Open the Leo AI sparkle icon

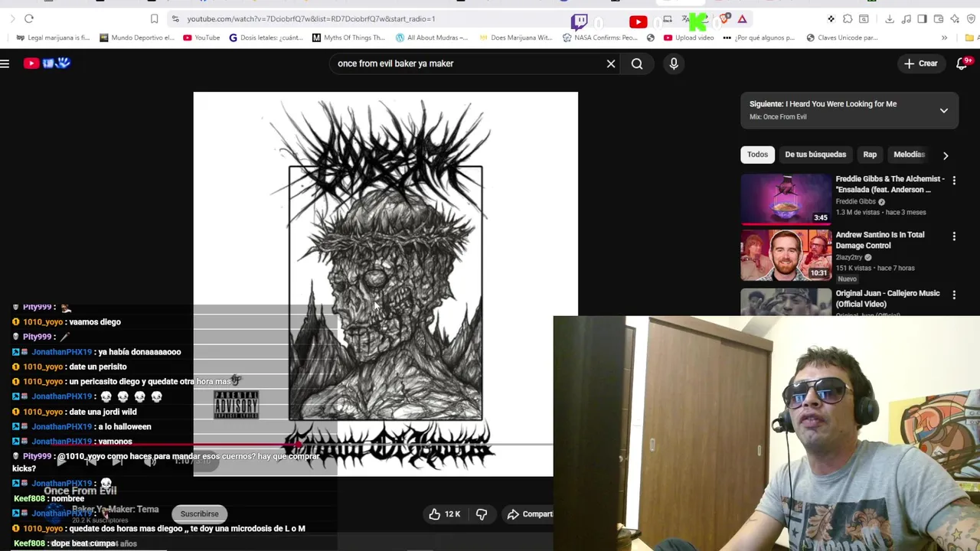point(955,18)
